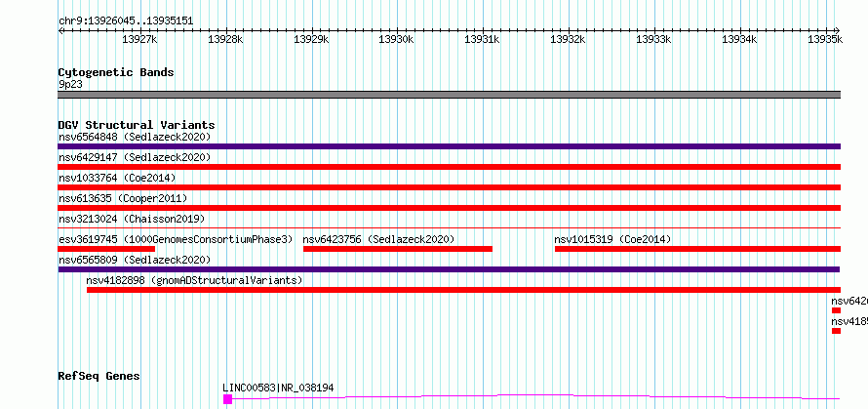The height and width of the screenshot is (409, 868).
Task: Select the red bar under nsv1033764
Action: tap(449, 187)
